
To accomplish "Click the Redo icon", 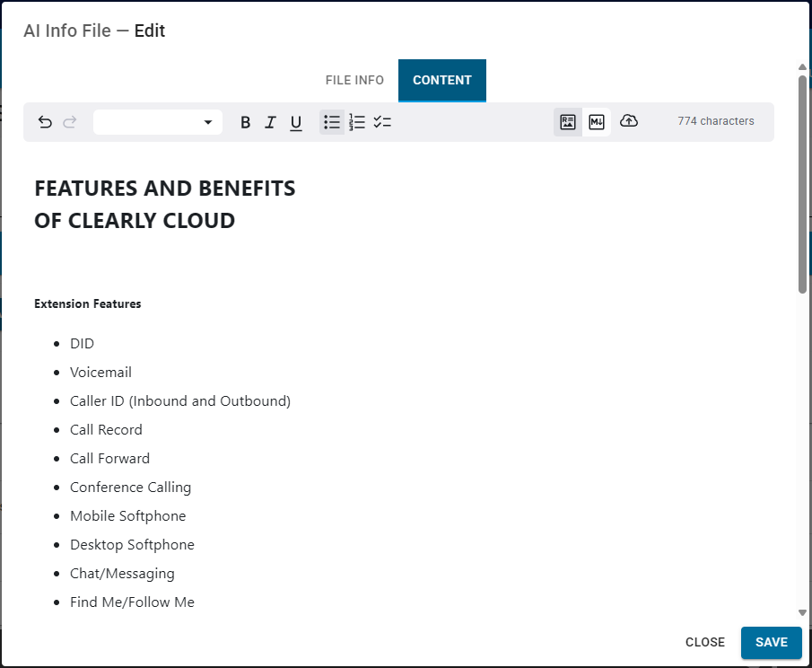I will [x=70, y=121].
